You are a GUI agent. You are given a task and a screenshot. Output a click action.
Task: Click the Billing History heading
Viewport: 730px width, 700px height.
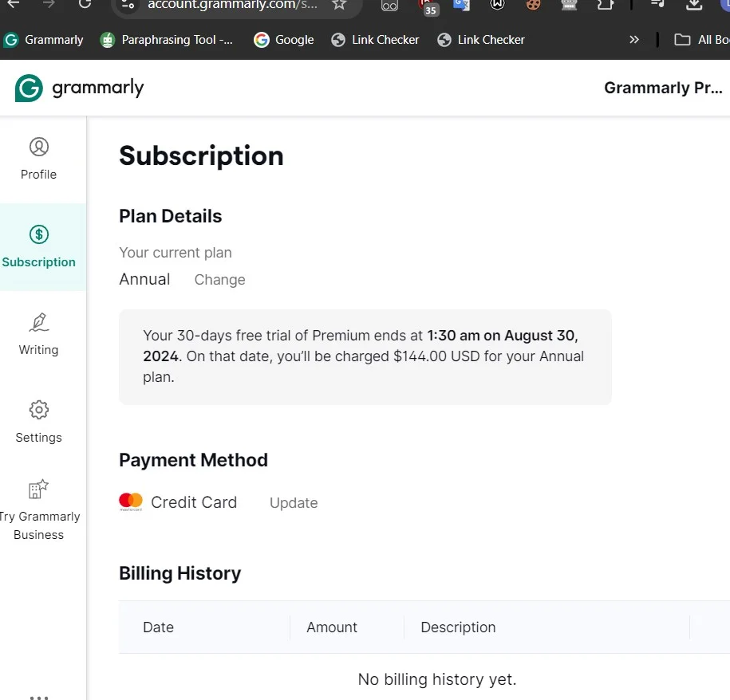tap(180, 573)
